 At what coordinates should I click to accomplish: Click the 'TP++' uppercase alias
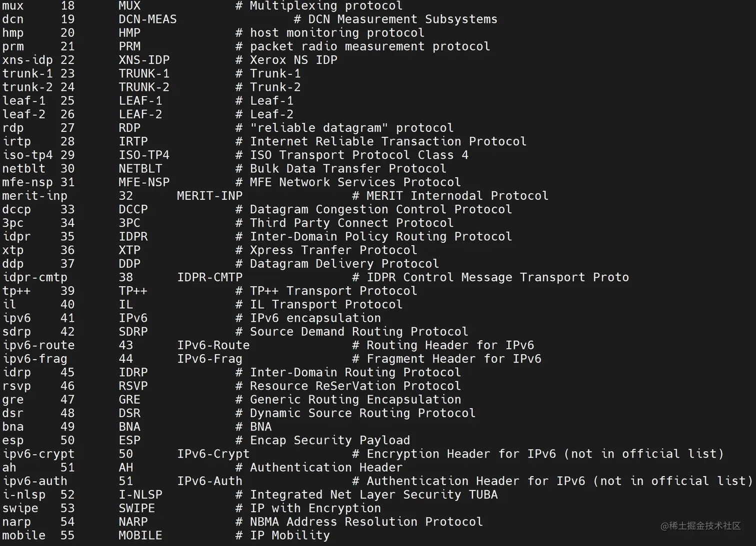tap(133, 291)
